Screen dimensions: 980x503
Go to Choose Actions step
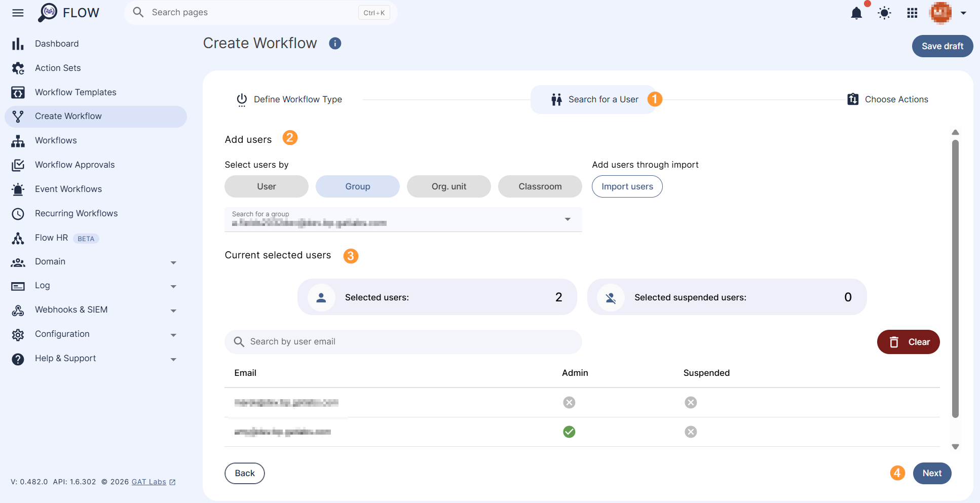[x=888, y=99]
